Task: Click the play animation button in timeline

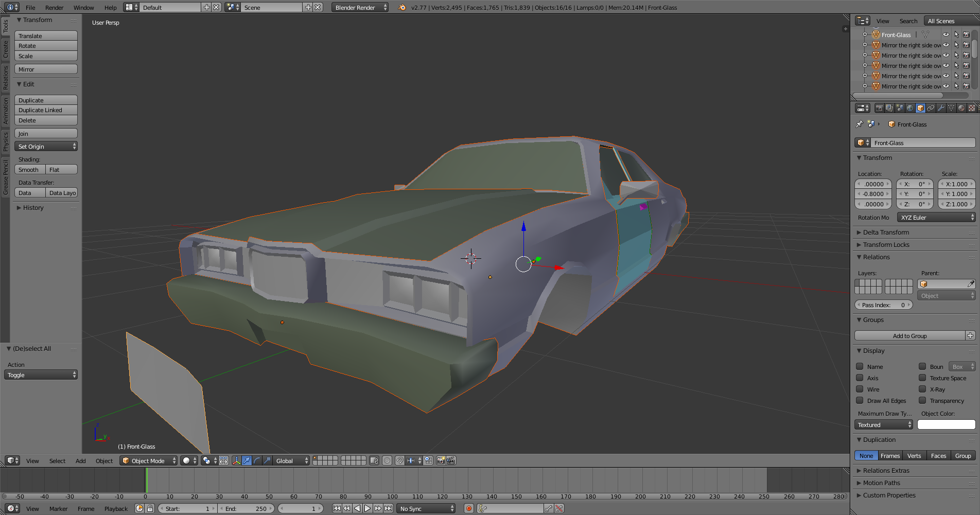Action: [x=367, y=508]
